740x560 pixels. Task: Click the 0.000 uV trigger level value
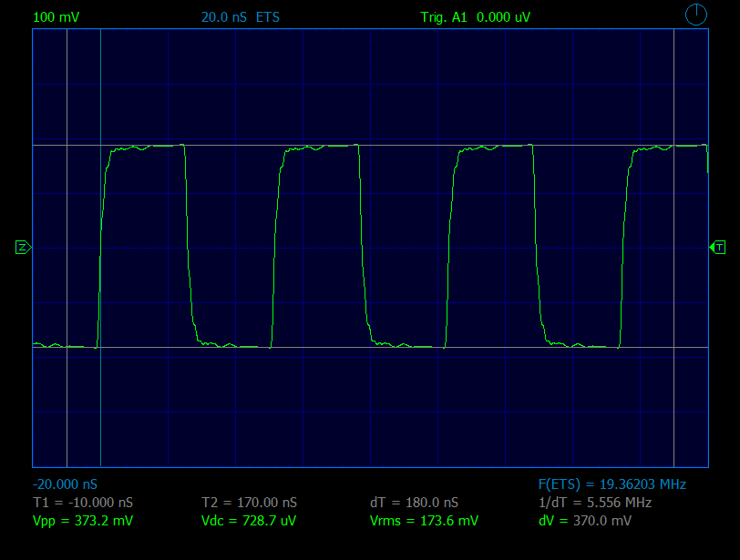pyautogui.click(x=504, y=17)
